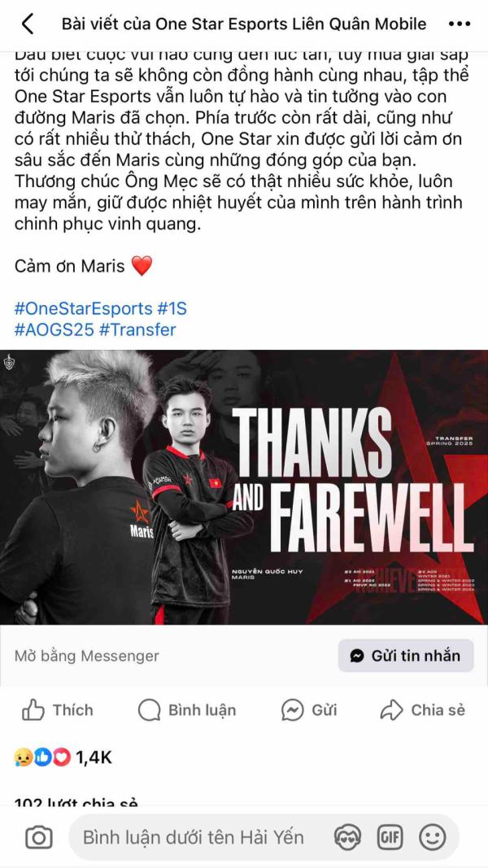This screenshot has height=868, width=488.
Task: Open the three-dot more options menu
Action: 459,24
